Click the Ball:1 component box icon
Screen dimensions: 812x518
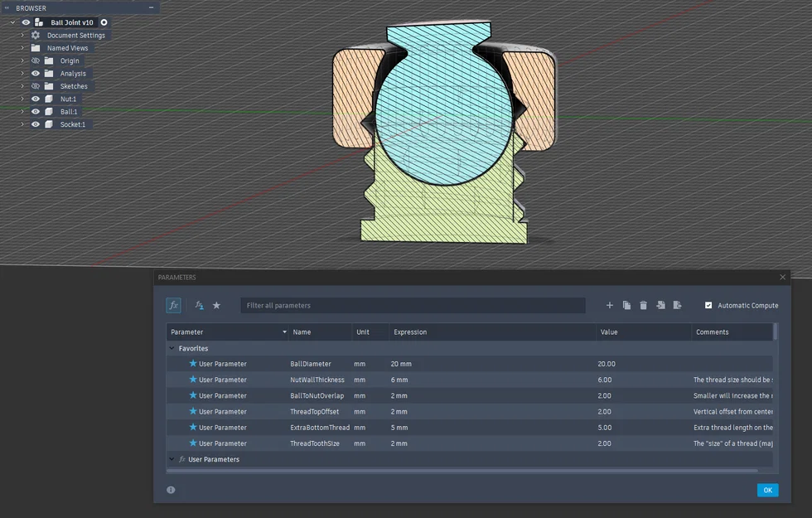click(49, 111)
